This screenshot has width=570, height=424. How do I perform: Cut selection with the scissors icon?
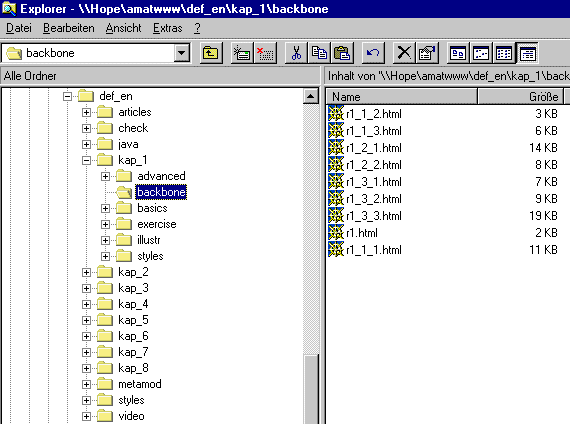click(297, 53)
